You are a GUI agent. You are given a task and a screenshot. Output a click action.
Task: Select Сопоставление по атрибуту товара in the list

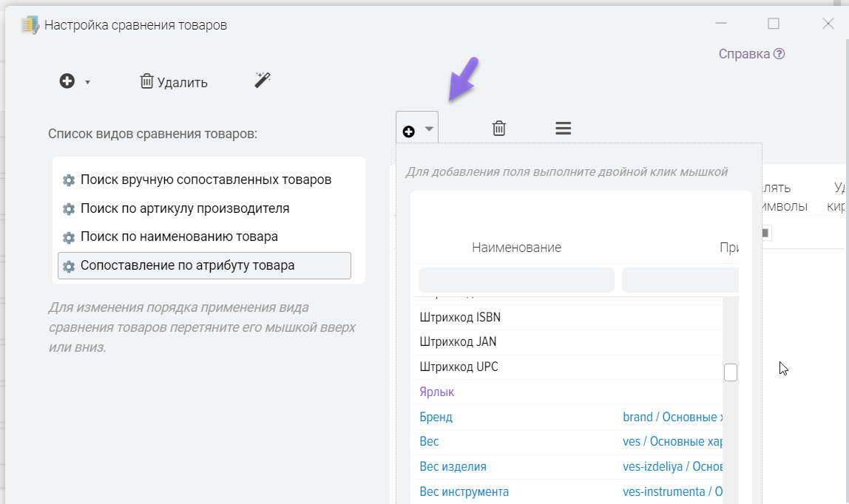[187, 265]
